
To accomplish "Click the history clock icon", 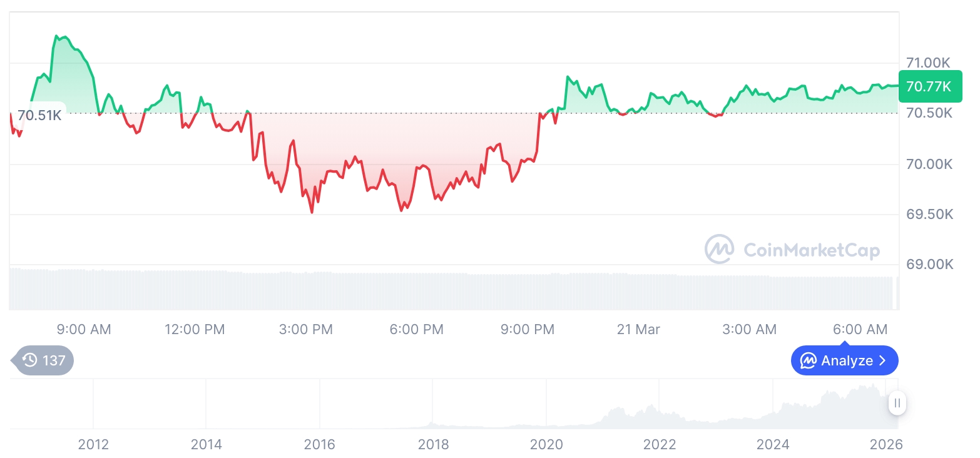I will pyautogui.click(x=29, y=360).
